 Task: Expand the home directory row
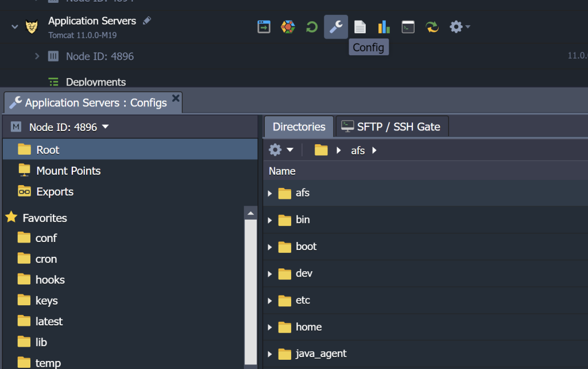(270, 328)
